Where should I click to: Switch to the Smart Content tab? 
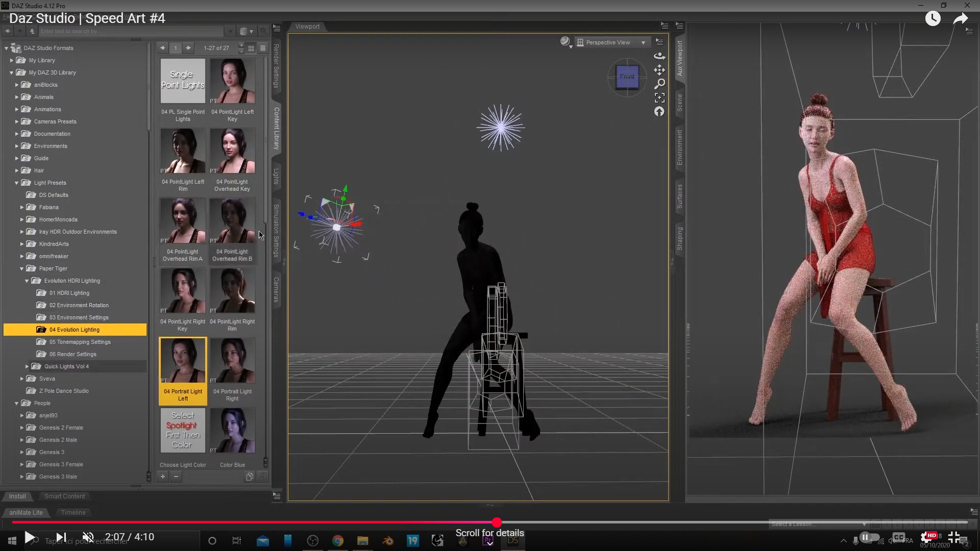pos(64,496)
